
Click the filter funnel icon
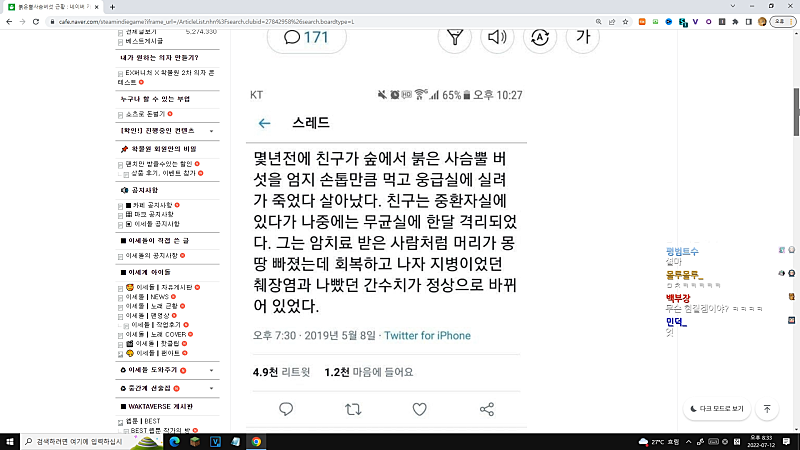tap(455, 37)
